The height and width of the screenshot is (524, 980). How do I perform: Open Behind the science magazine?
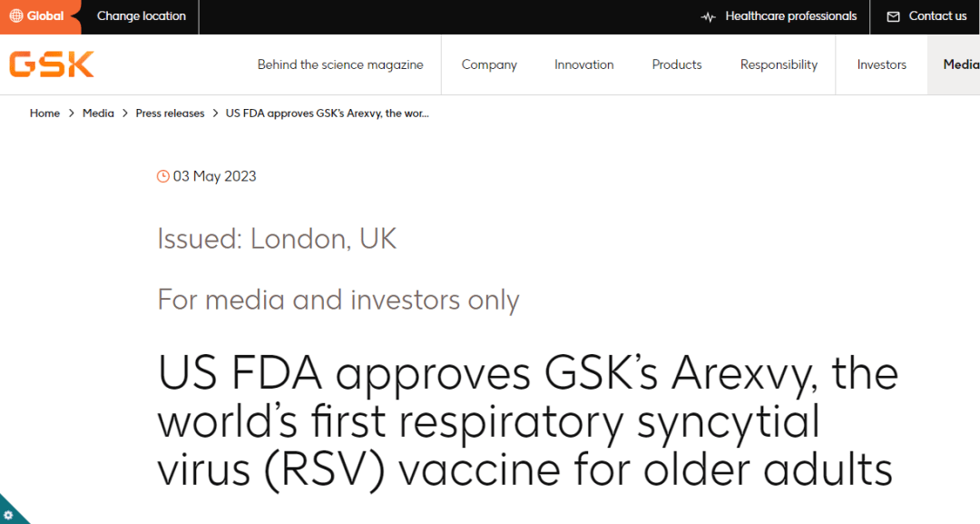(340, 64)
